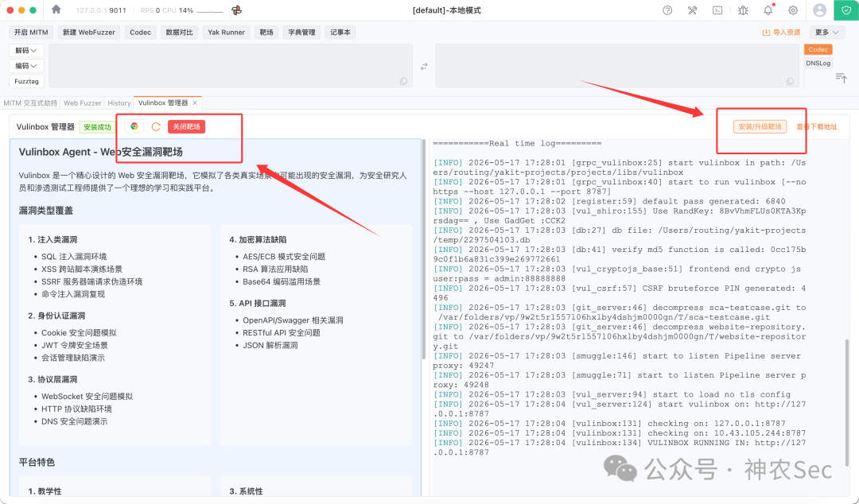Open the terminal console icon
Image resolution: width=859 pixels, height=504 pixels.
(717, 10)
